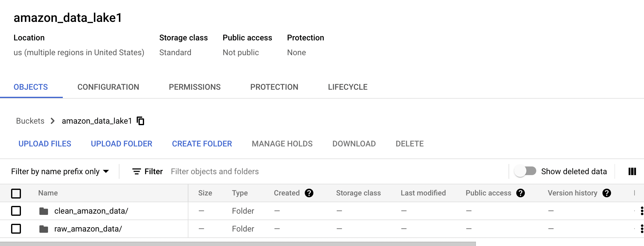Check the clean_amazon_data/ row checkbox

[16, 211]
